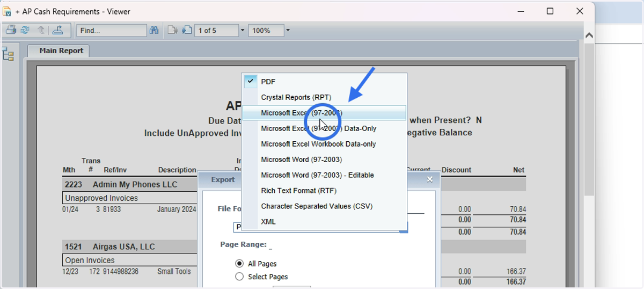Select the Select Pages radio button
Screen dimensions: 644x289
coord(239,277)
